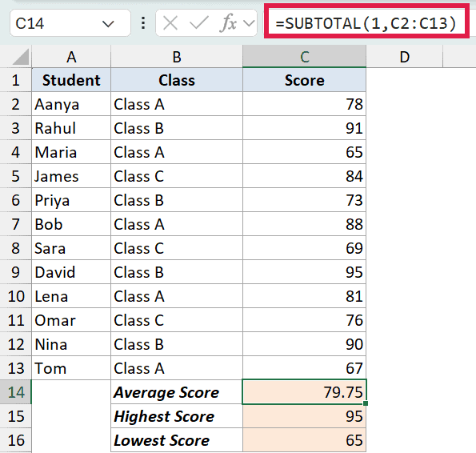Viewport: 476px width, 453px height.
Task: Select row 7 header
Action: 15,224
